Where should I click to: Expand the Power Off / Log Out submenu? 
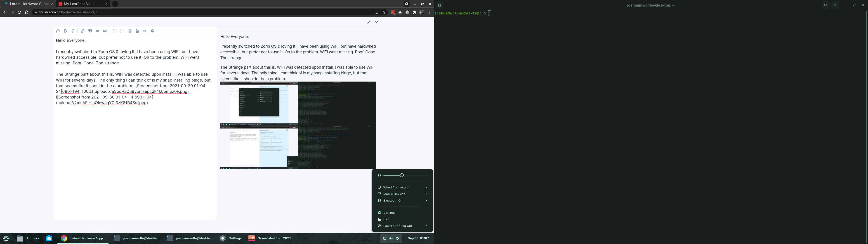point(402,226)
